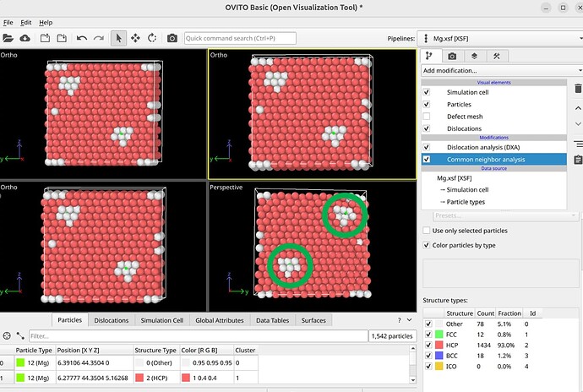Click the Render camera icon in toolbar

172,38
